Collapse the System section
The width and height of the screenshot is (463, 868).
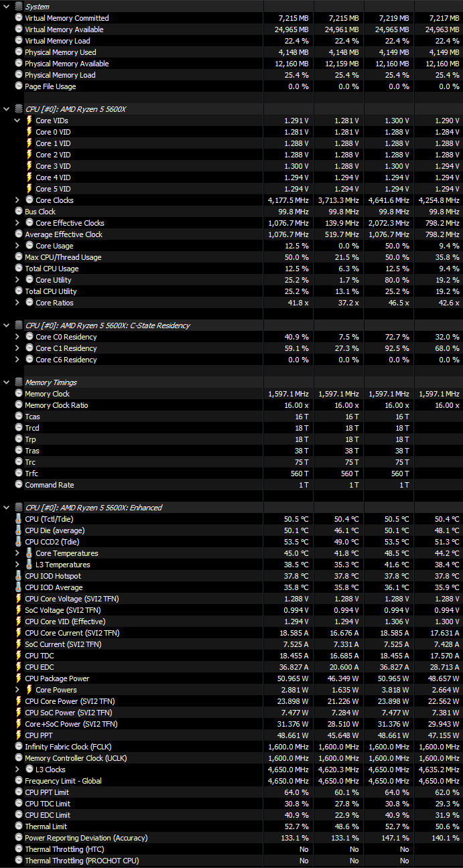click(6, 7)
